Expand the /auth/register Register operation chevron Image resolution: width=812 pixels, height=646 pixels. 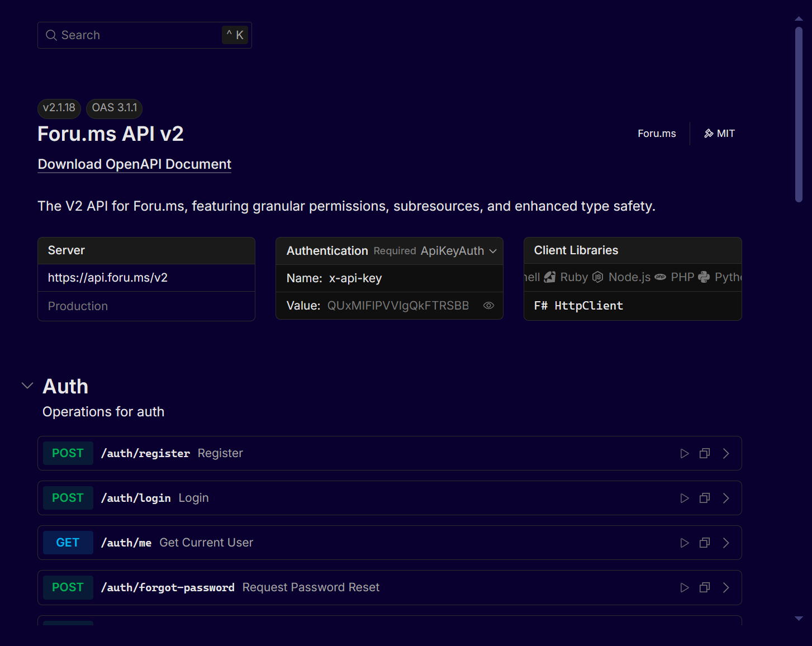(x=726, y=453)
